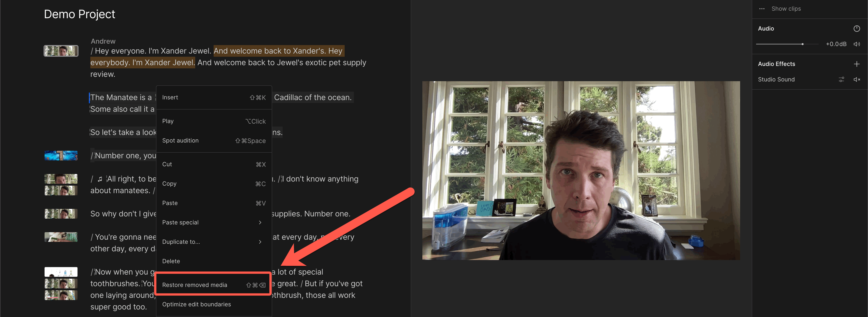The image size is (868, 317).
Task: Select the blue underwater clip thumbnail
Action: [61, 155]
